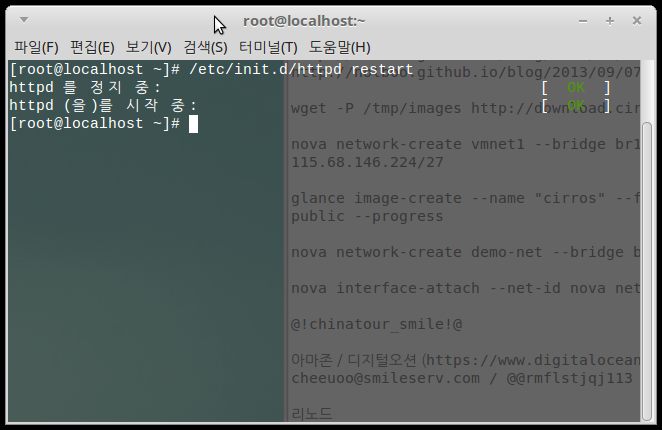
Task: Click the /etc/init.d/httpd restart command text
Action: 301,69
